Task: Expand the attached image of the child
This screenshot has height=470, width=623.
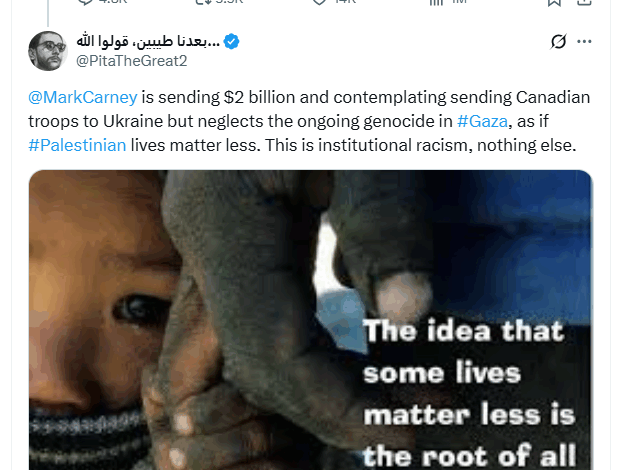Action: (x=310, y=320)
